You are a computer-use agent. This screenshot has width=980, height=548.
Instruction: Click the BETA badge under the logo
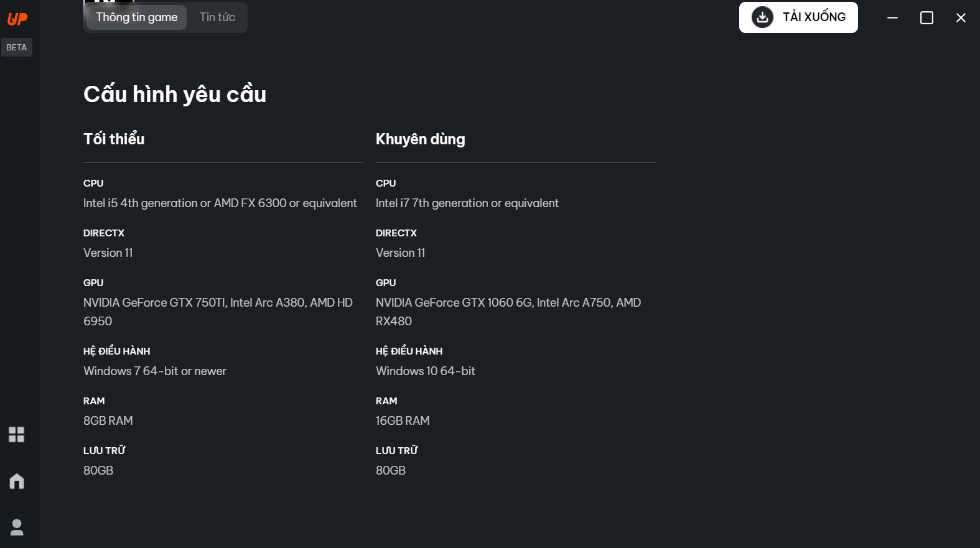(x=17, y=47)
